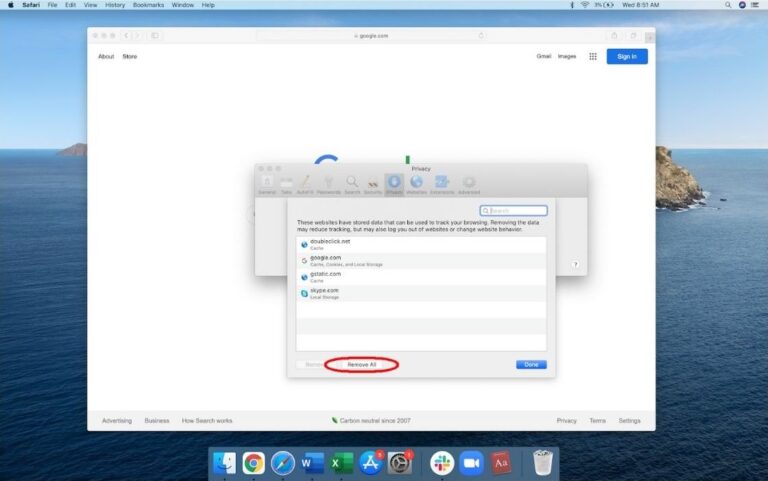This screenshot has height=481, width=768.
Task: Launch Zoom from the Dock
Action: (x=471, y=462)
